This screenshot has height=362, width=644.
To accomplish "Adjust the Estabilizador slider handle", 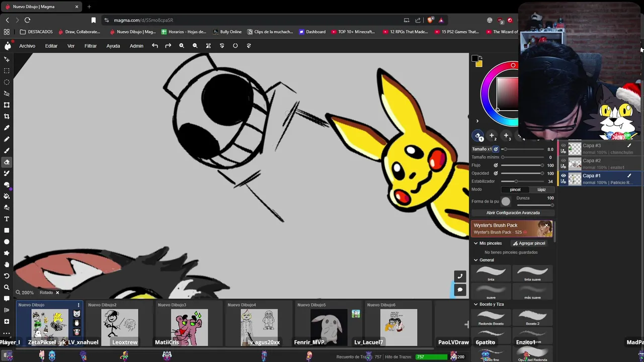I will pos(516,181).
